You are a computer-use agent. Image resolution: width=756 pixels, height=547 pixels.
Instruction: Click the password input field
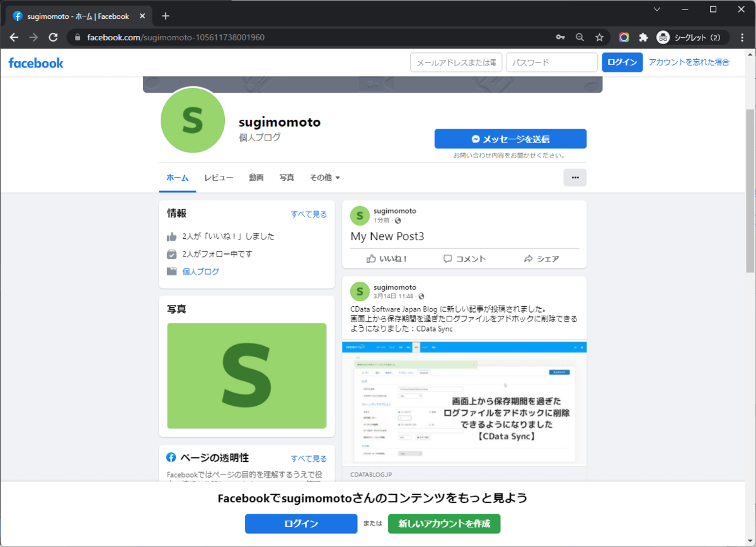pyautogui.click(x=551, y=62)
